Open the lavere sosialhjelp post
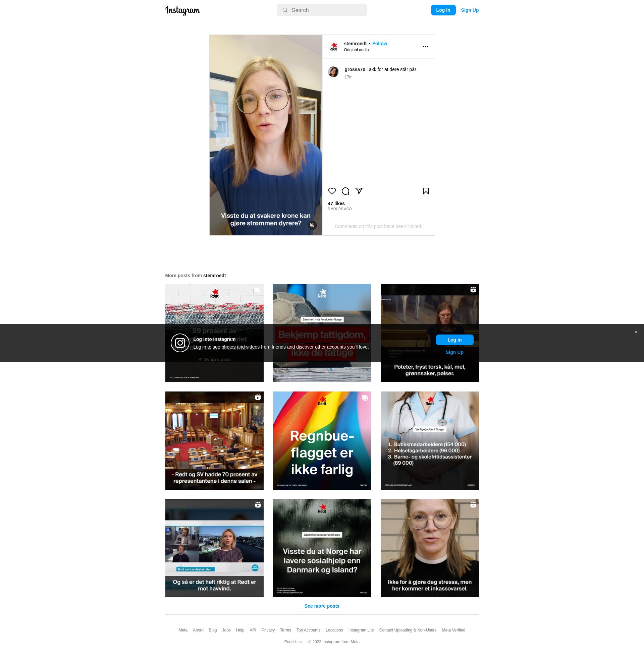Screen dimensions: 644x665 [322, 548]
